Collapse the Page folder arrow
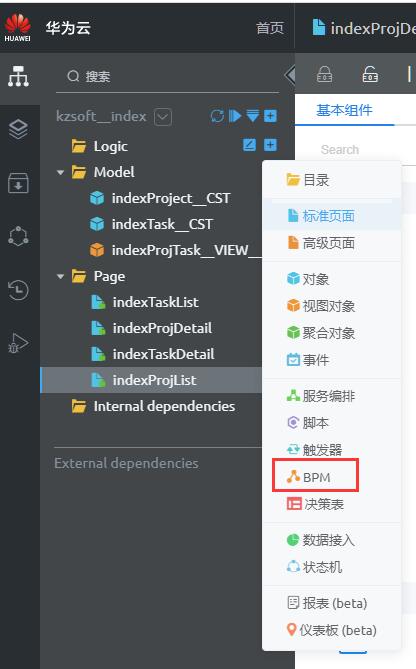Image resolution: width=416 pixels, height=669 pixels. pyautogui.click(x=60, y=276)
